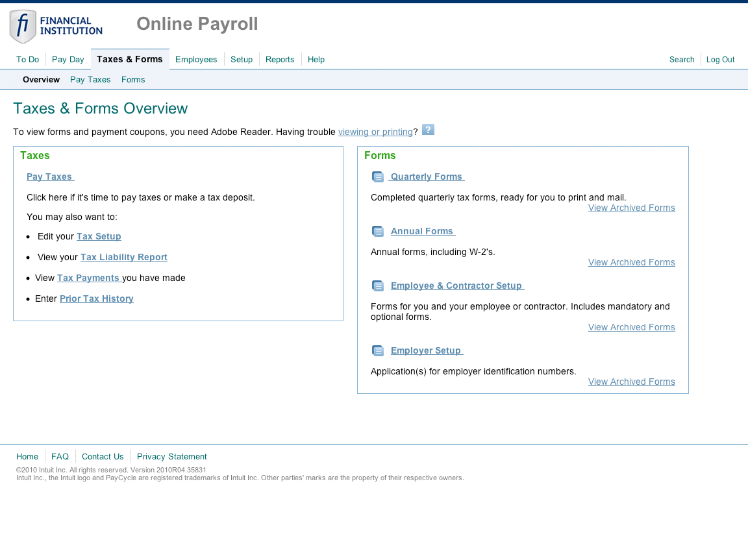The width and height of the screenshot is (748, 560).
Task: Switch to the Pay Taxes sub-tab
Action: coord(90,79)
